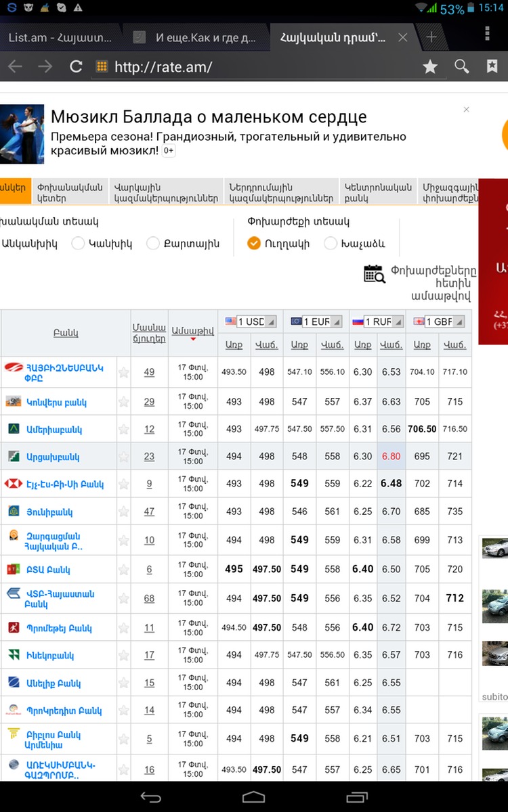Sort by Ամսաթիվ column header
The width and height of the screenshot is (508, 812).
pyautogui.click(x=192, y=332)
